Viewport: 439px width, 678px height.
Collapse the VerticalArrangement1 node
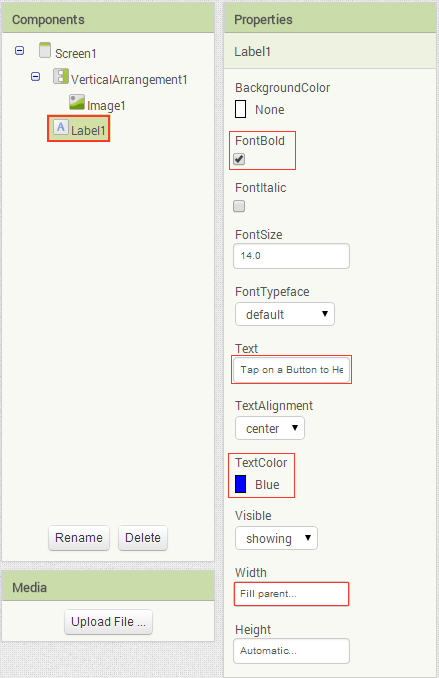pos(35,77)
